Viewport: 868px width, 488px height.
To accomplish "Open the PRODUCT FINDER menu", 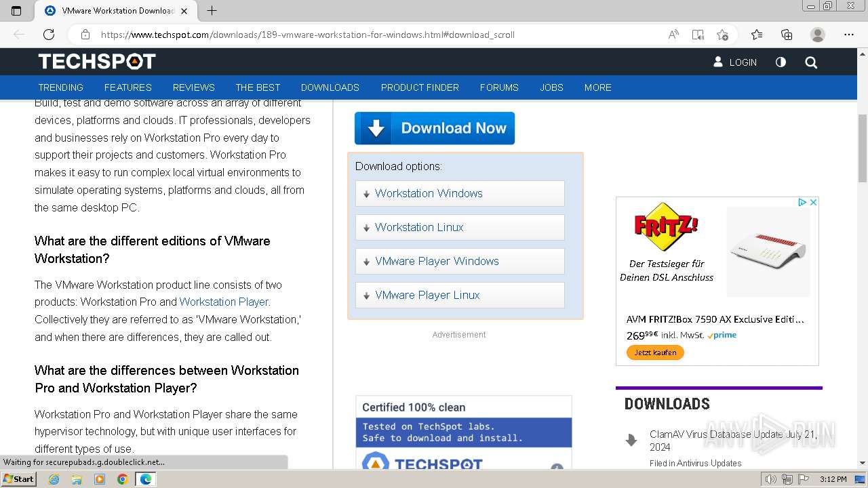I will 420,87.
